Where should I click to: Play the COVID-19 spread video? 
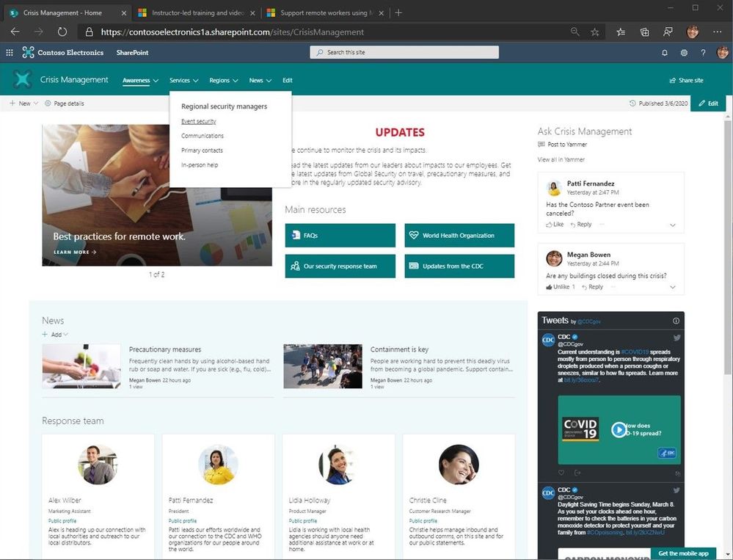click(619, 429)
